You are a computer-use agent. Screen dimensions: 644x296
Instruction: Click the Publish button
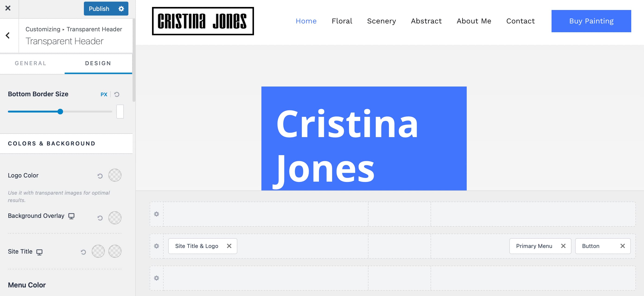click(99, 9)
